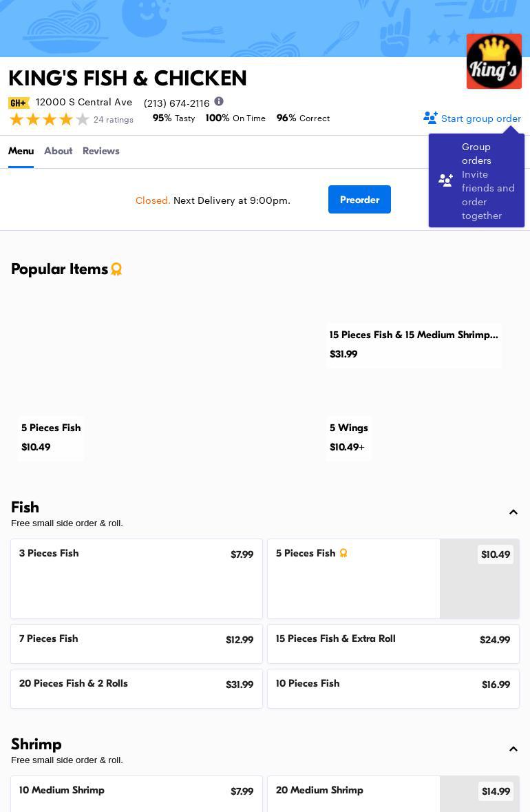The height and width of the screenshot is (812, 530).
Task: Click the star rating icons
Action: 50,119
